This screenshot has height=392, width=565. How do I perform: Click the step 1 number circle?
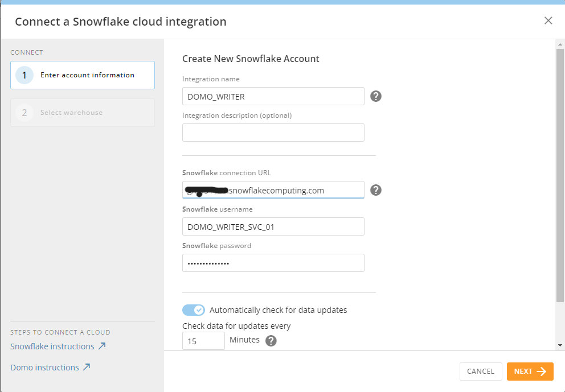[24, 75]
